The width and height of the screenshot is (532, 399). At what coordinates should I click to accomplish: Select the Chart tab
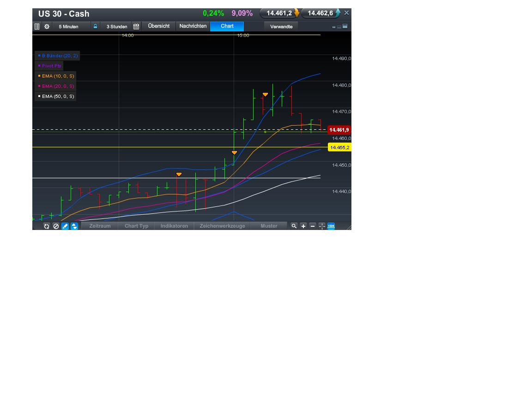coord(227,26)
